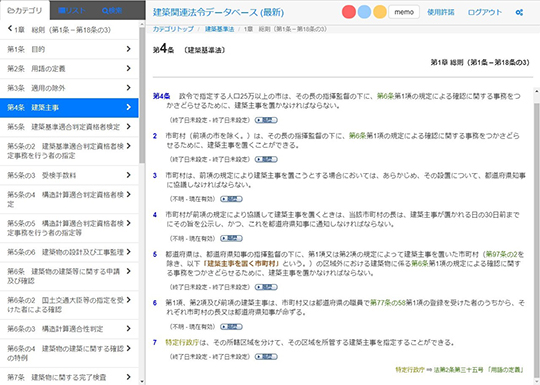540x385 pixels.
Task: Follow green 第6条 link in first paragraph
Action: (x=385, y=96)
